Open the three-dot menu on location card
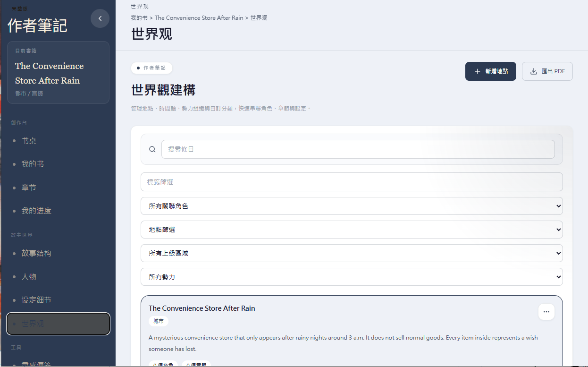The image size is (588, 367). tap(546, 312)
